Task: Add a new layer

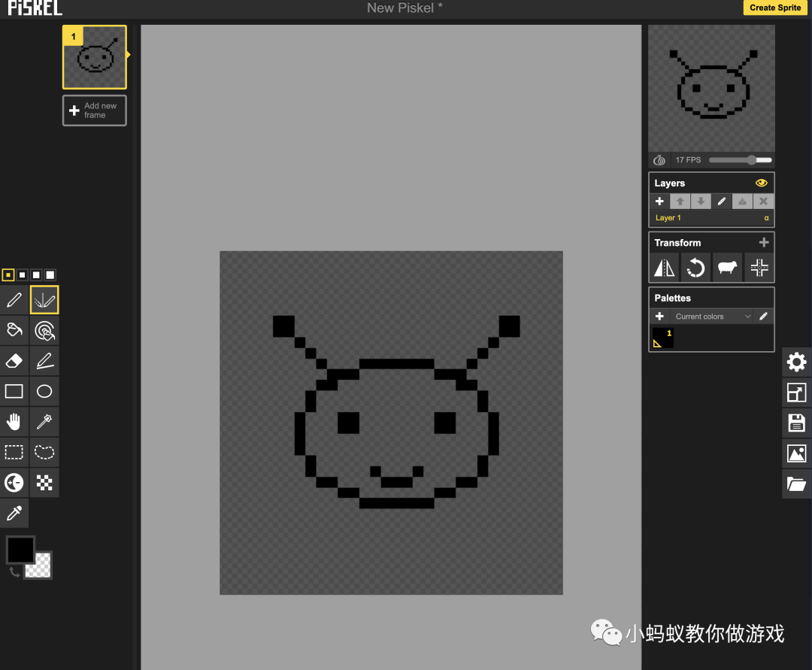Action: coord(659,202)
